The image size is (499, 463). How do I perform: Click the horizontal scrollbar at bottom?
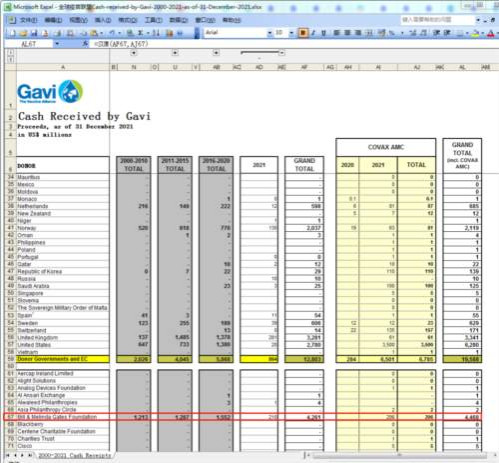399,455
